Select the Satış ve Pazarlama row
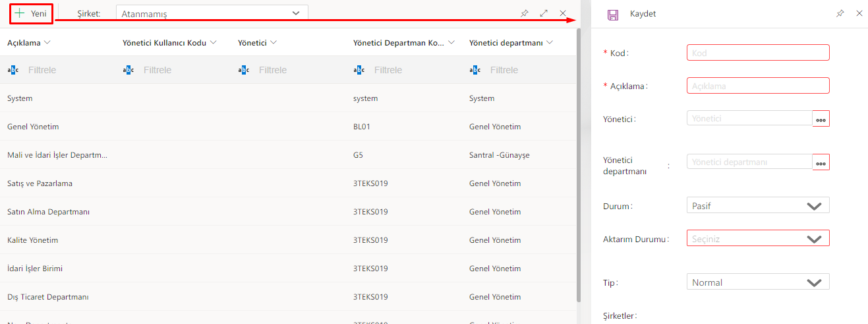The height and width of the screenshot is (324, 868). point(40,183)
